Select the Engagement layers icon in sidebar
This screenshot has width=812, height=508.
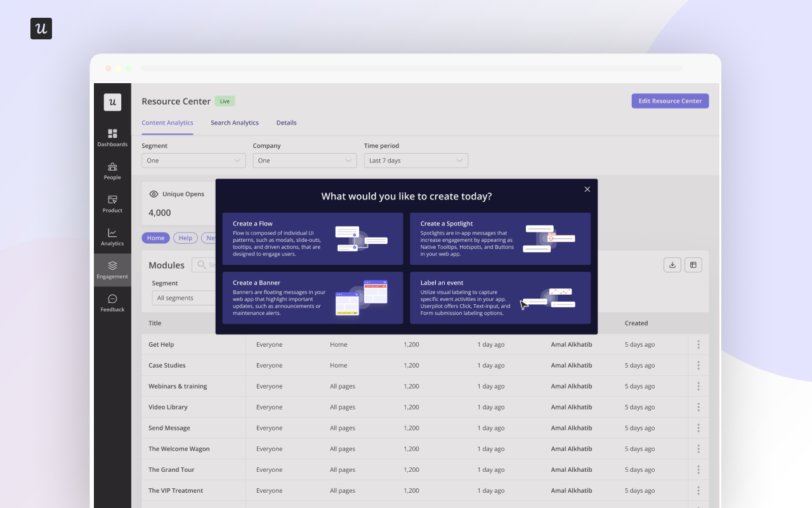112,269
